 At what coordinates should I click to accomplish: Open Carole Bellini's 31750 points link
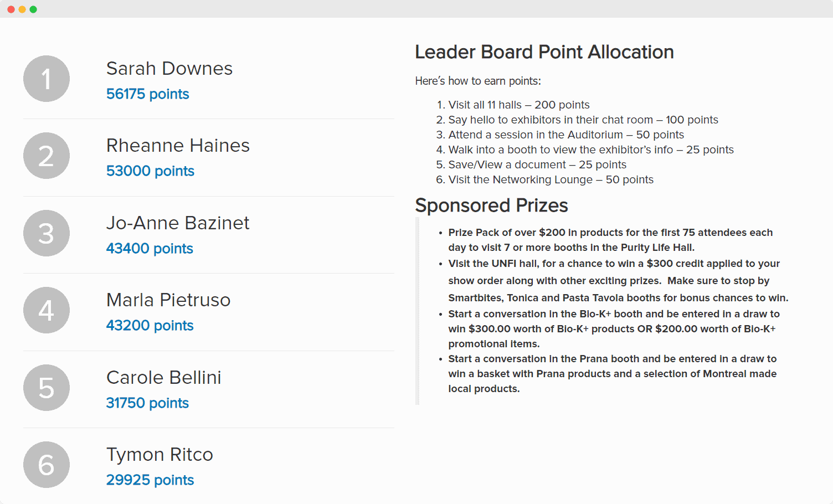click(x=147, y=403)
